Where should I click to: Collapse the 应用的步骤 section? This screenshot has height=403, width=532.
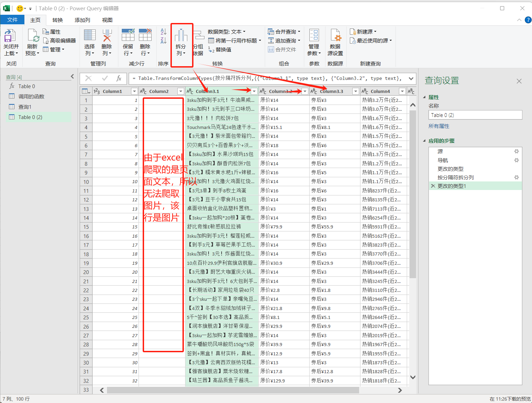pos(424,141)
